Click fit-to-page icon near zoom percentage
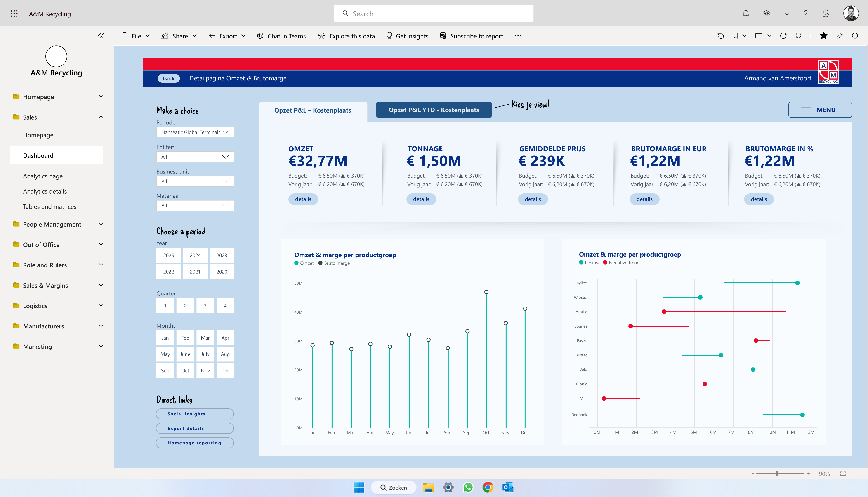 tap(843, 473)
